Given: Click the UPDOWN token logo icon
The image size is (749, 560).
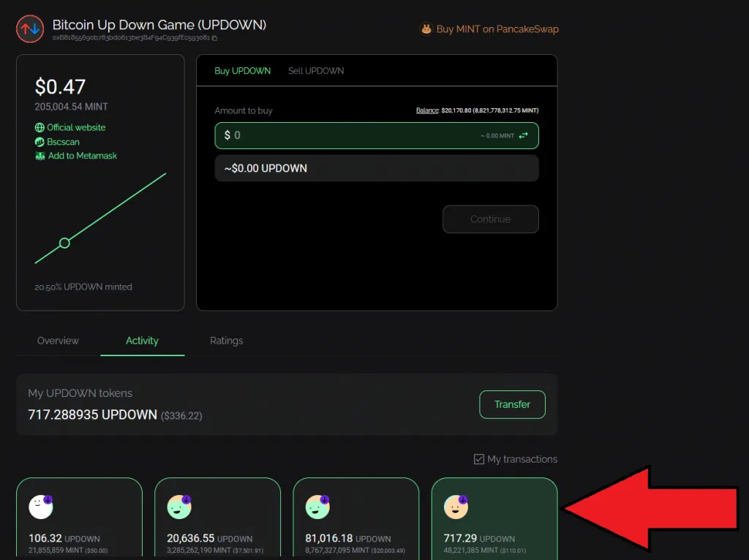Looking at the screenshot, I should (x=30, y=29).
